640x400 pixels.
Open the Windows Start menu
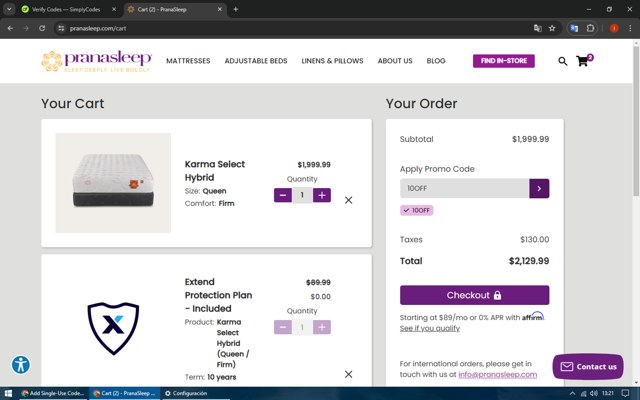[x=8, y=393]
